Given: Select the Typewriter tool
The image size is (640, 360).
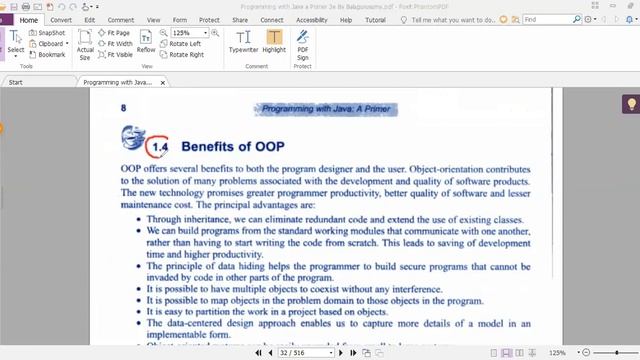Looking at the screenshot, I should click(243, 41).
